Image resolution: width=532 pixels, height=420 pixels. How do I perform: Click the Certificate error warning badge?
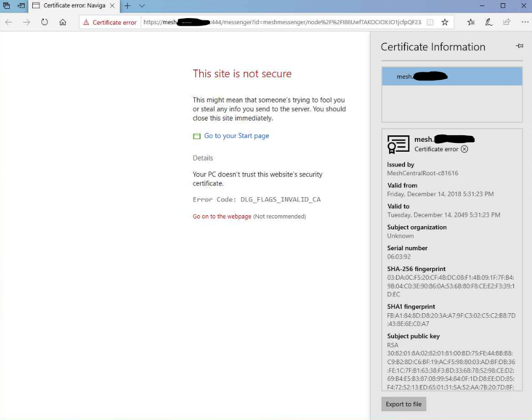(x=109, y=22)
